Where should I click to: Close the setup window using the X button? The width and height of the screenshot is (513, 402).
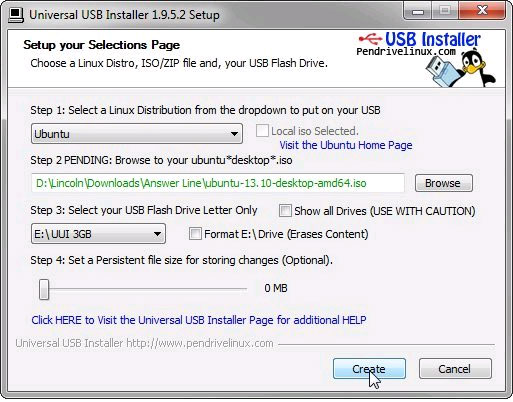click(482, 11)
